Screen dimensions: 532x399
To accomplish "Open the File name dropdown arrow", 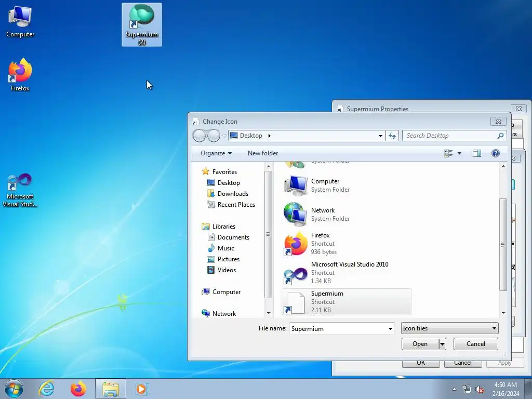I will [390, 328].
